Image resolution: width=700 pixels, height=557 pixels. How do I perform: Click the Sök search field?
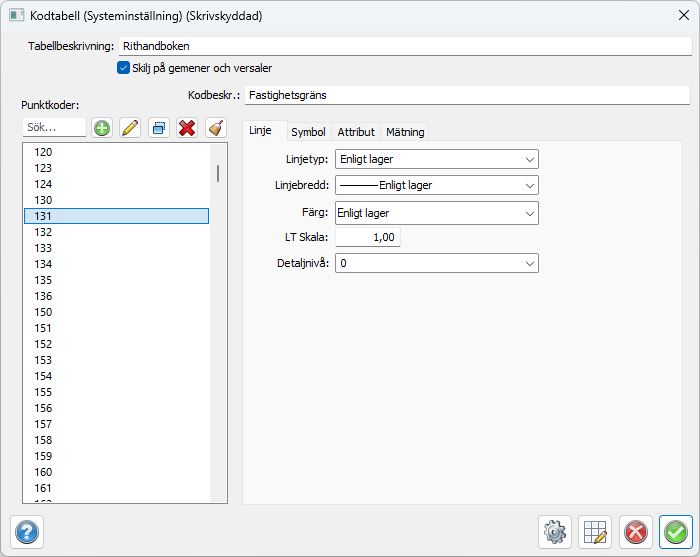(54, 128)
